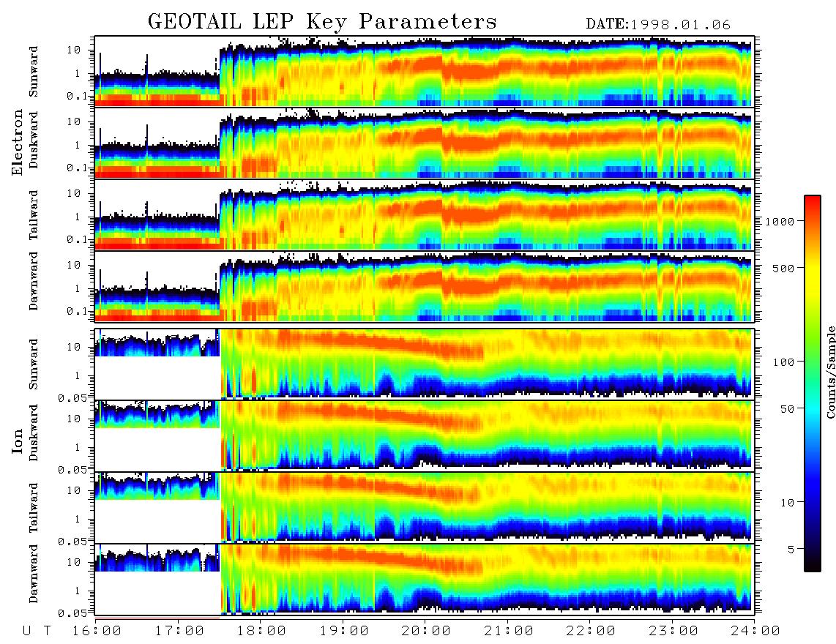
Task: Click the "0.05" tick of Ion Sunward axis
Action: coord(72,397)
